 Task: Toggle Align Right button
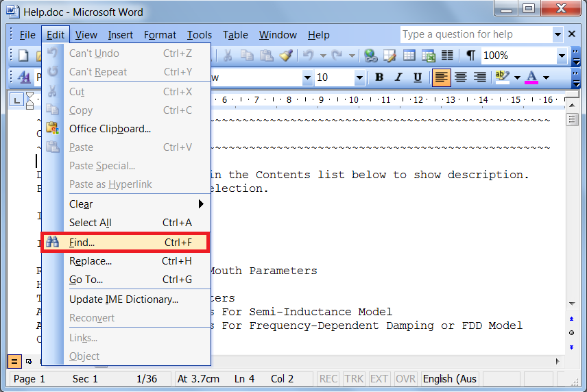[479, 77]
